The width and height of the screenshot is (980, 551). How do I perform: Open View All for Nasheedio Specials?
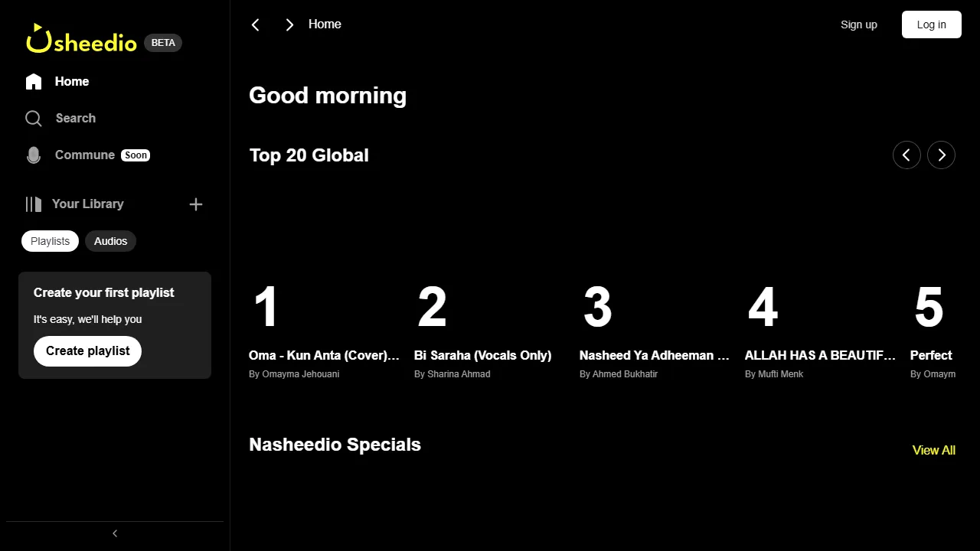point(934,450)
